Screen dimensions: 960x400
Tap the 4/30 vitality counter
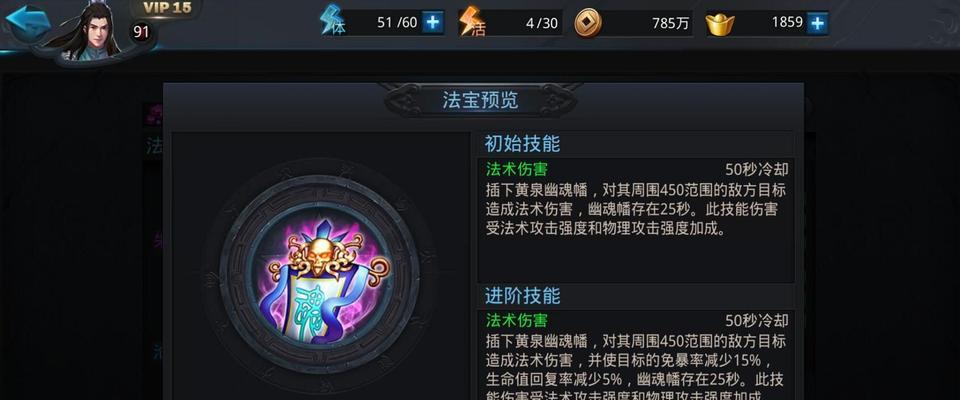click(542, 23)
